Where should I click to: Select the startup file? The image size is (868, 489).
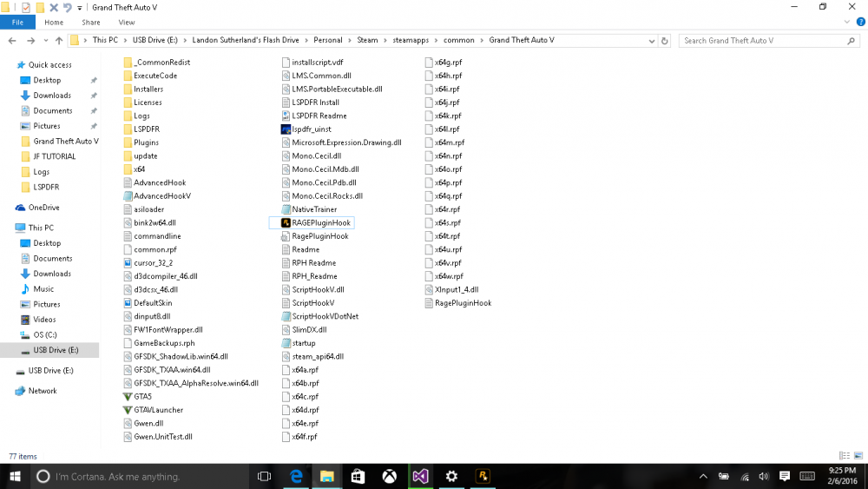pos(299,343)
